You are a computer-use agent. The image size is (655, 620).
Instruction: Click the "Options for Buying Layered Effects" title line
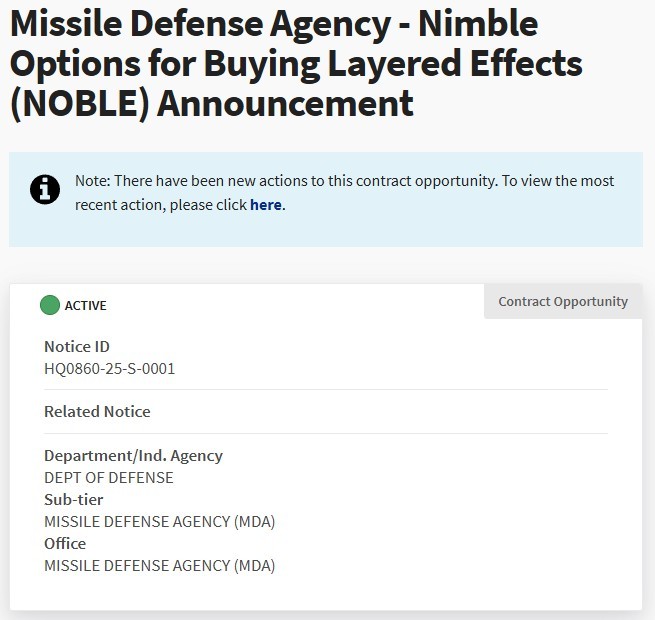click(x=295, y=63)
